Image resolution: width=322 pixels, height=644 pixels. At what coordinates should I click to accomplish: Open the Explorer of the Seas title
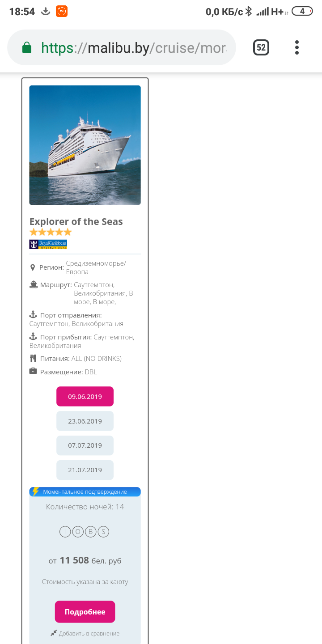point(76,222)
